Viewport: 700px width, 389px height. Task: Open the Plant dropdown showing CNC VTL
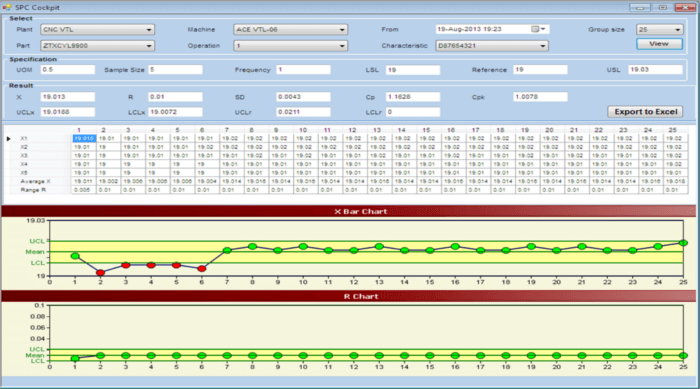tap(97, 29)
